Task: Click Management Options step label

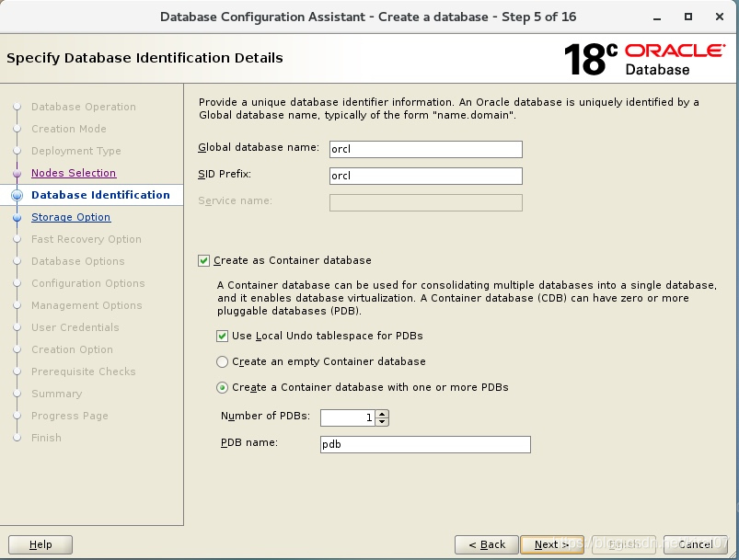Action: (87, 305)
